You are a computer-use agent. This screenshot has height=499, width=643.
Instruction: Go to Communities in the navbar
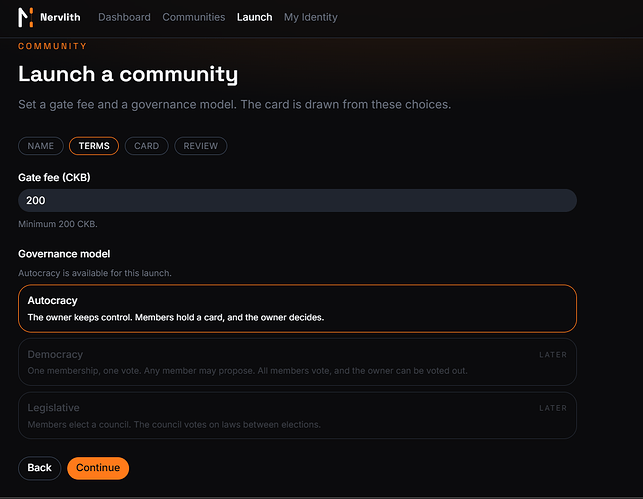click(194, 17)
